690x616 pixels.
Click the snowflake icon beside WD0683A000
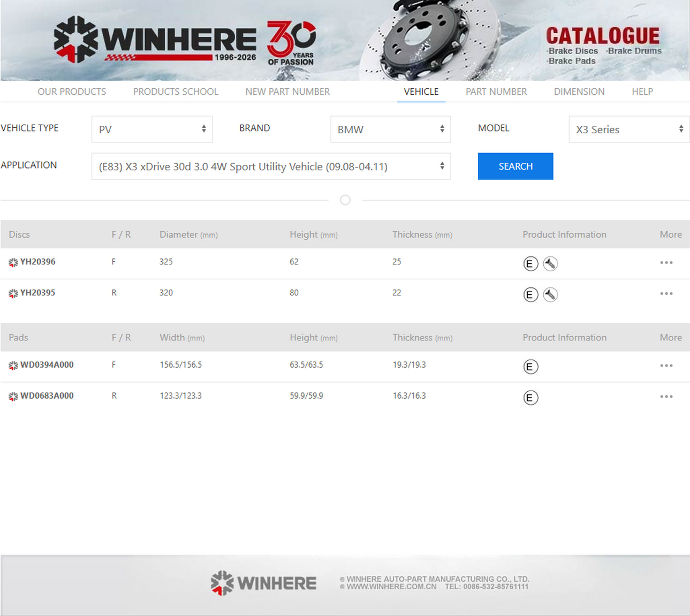point(13,397)
